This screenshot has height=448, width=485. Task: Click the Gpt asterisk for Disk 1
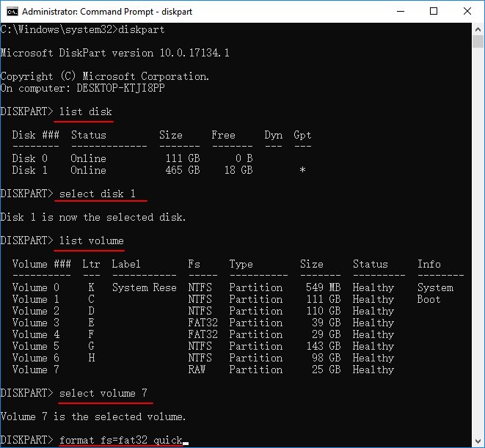tap(302, 170)
